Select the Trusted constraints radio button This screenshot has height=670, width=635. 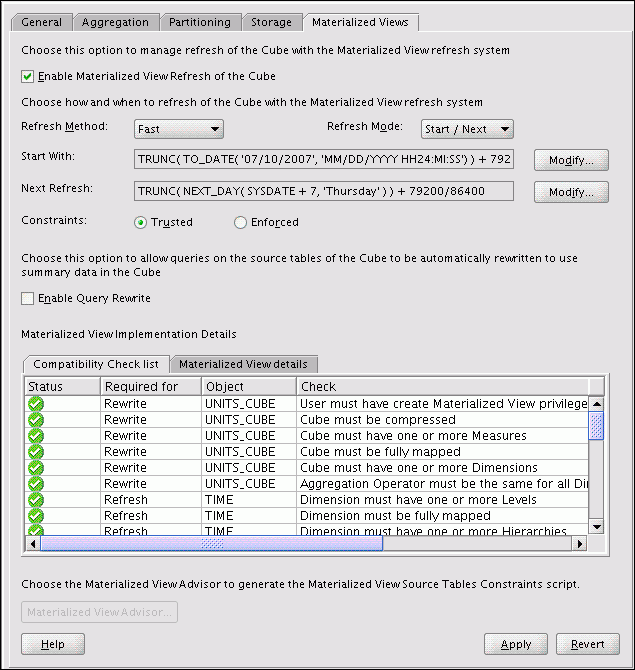(x=141, y=223)
